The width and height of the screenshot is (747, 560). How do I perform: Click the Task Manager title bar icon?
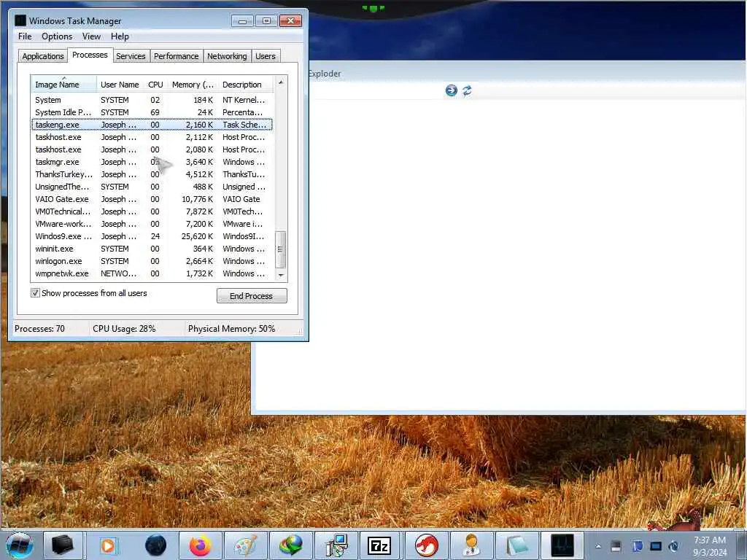20,20
